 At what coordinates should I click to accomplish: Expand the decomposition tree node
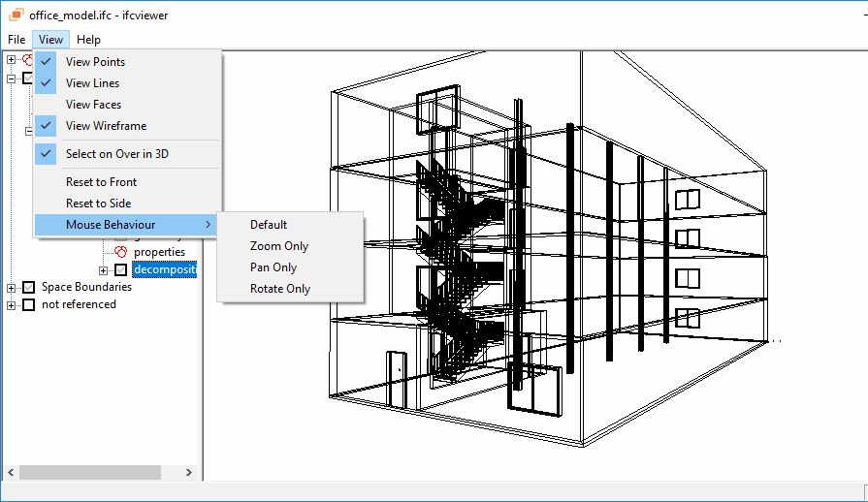point(103,270)
